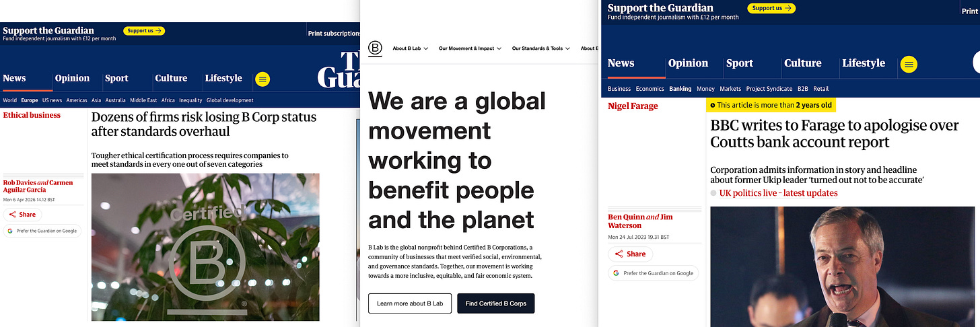This screenshot has width=980, height=327.
Task: Click 'This article is more than 2 years old' notice
Action: coord(771,105)
